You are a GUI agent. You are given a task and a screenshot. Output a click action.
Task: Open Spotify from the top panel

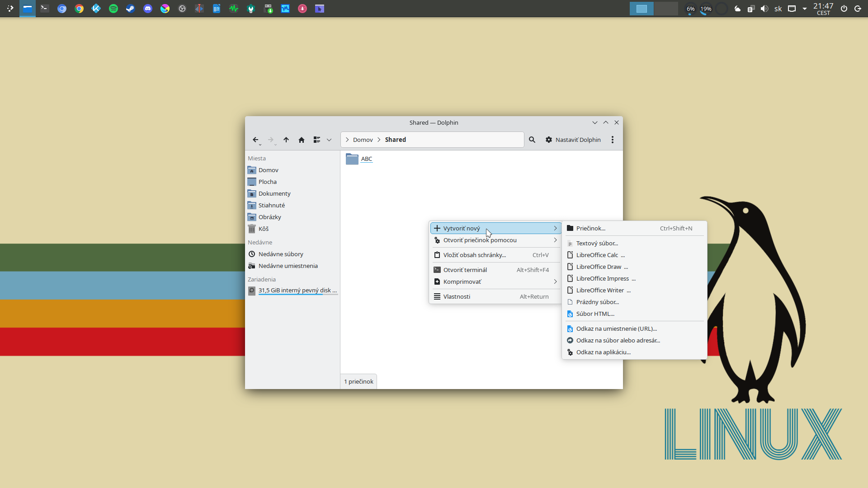point(113,9)
